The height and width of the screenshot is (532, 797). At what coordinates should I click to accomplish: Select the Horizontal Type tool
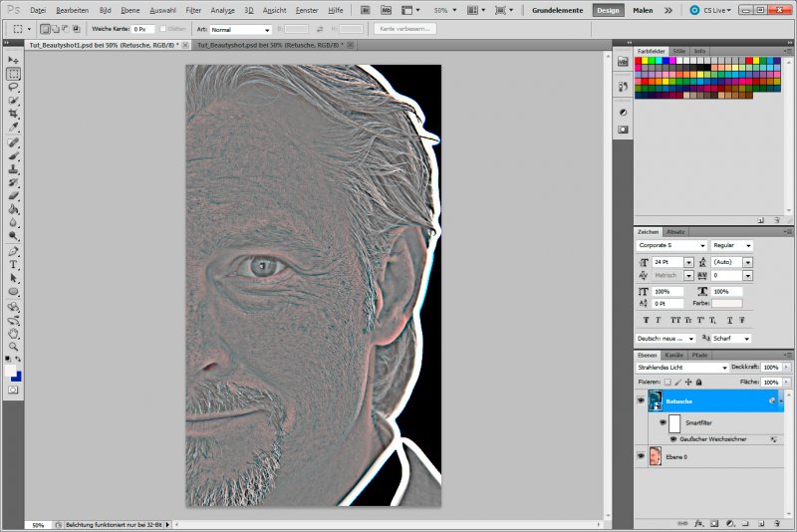(x=13, y=265)
